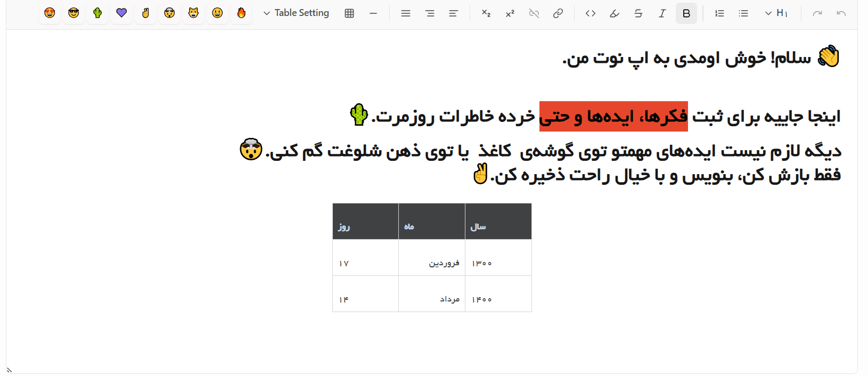This screenshot has width=868, height=376.
Task: Click the 'سال' table header cell
Action: [498, 222]
